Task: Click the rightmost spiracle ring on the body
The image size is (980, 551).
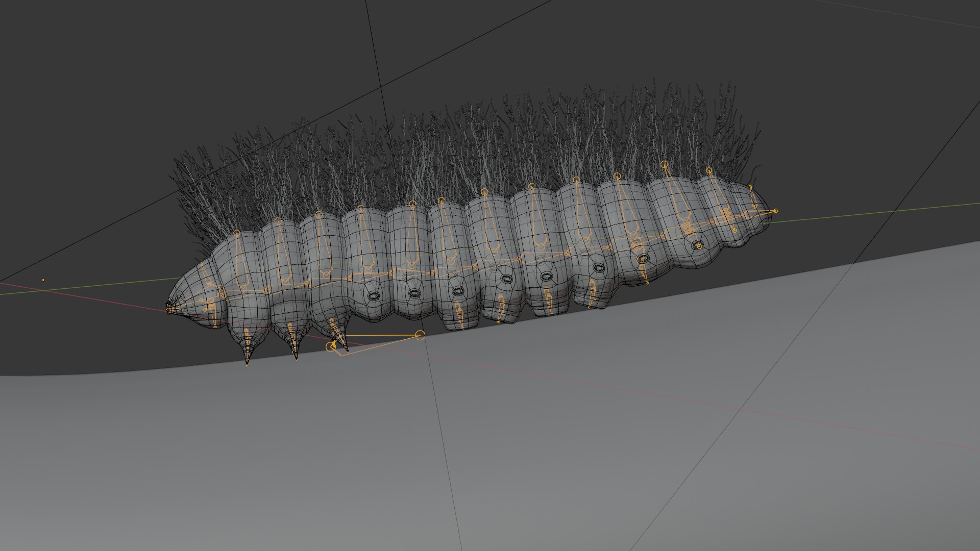Action: click(x=697, y=245)
